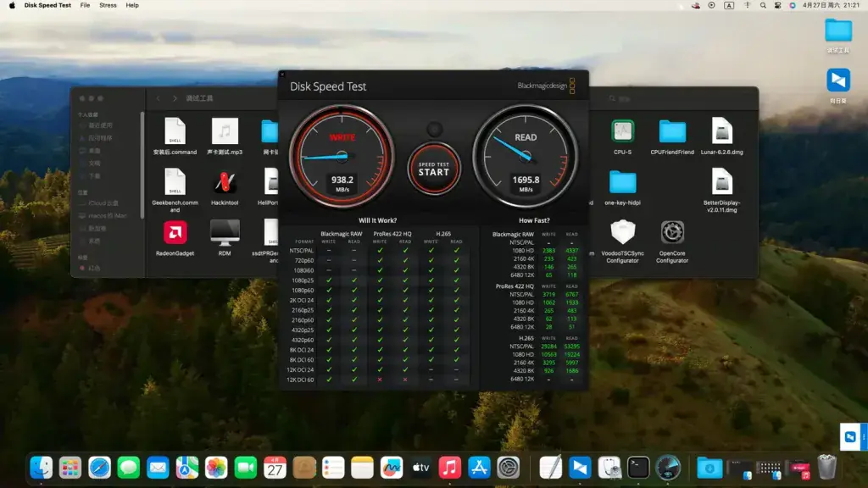
Task: Open App Store from the Dock
Action: tap(479, 468)
